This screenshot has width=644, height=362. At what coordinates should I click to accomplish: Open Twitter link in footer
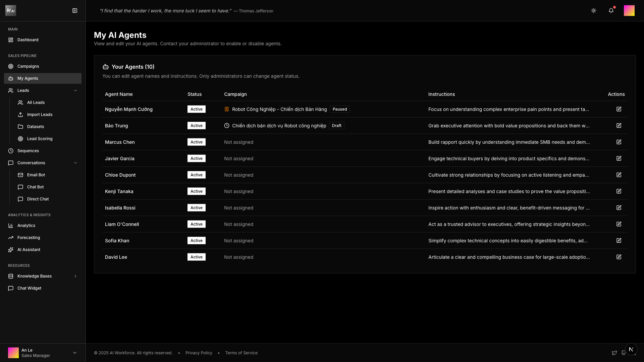coord(614,353)
